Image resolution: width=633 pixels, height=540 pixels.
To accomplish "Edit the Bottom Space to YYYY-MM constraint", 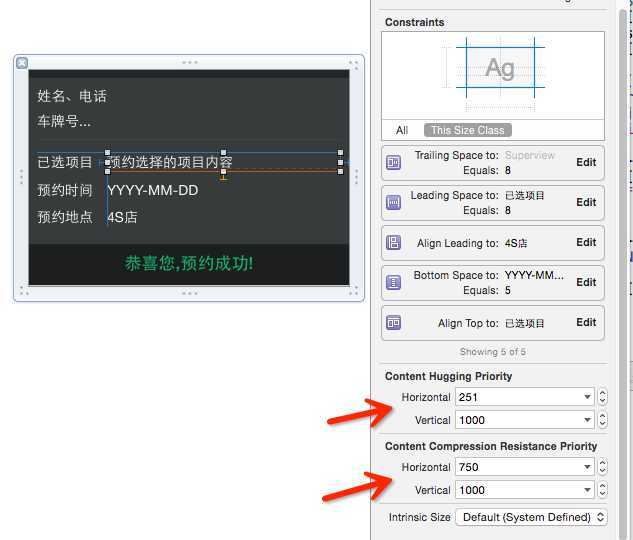I will (x=586, y=282).
